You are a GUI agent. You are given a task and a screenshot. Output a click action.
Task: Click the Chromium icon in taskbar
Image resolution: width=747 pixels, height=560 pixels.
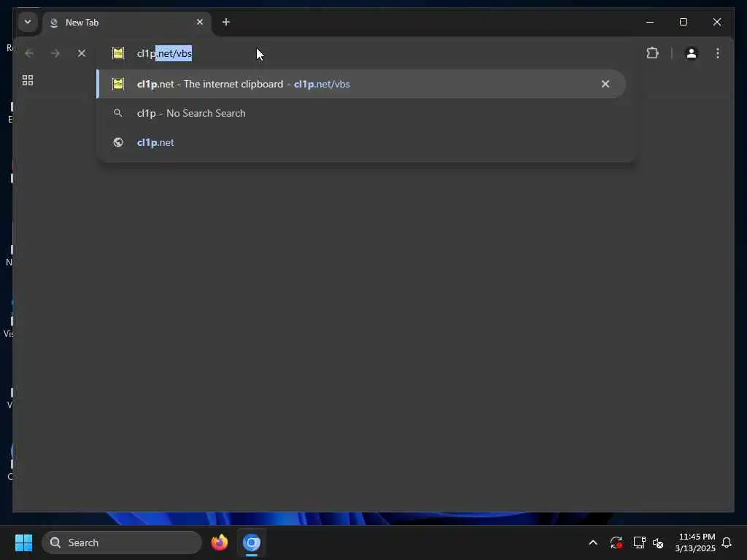[252, 542]
